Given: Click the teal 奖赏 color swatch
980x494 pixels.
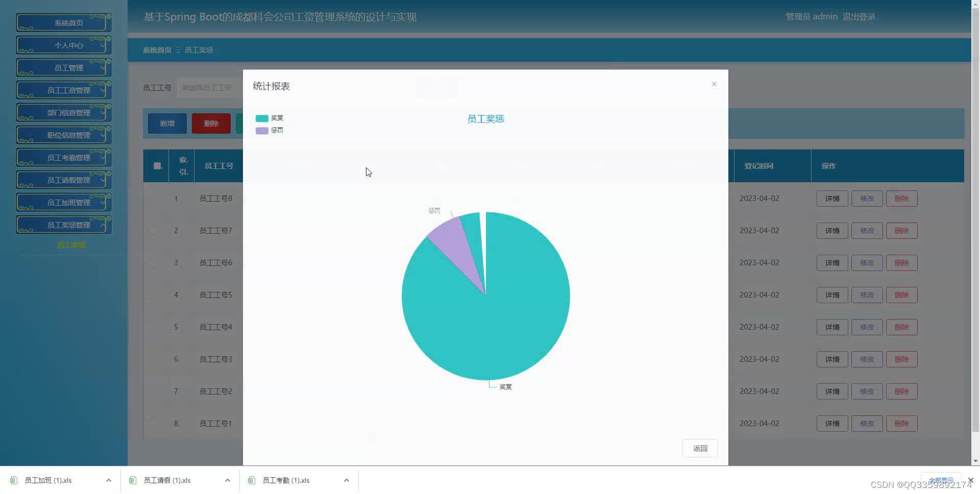Looking at the screenshot, I should [262, 118].
